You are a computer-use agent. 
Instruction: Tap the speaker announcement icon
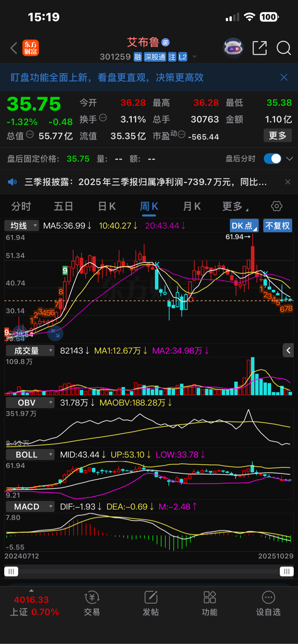(12, 182)
